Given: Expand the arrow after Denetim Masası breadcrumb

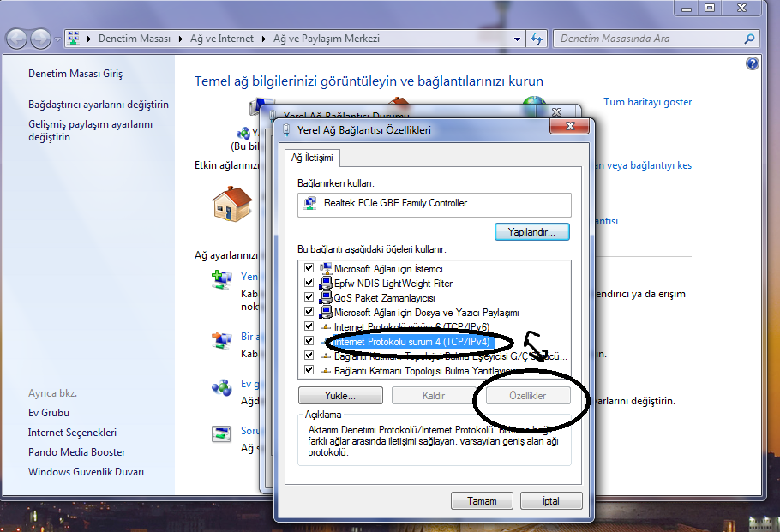Looking at the screenshot, I should click(181, 39).
